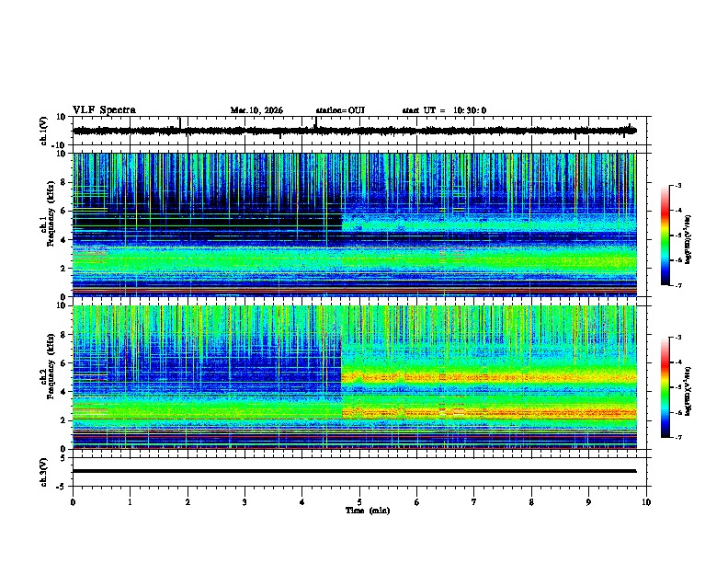Click the "2" kHz tick on ch.2 spectrogram axis
Screen dimensions: 728x563
coord(64,420)
